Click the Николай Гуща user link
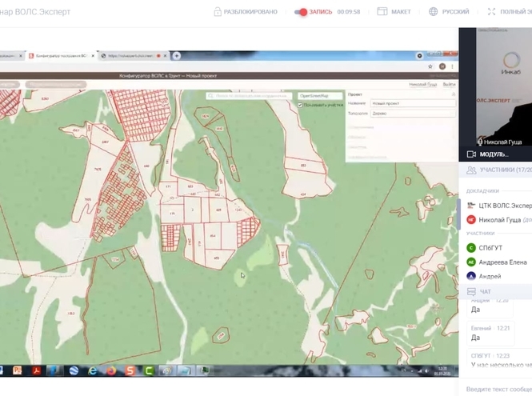This screenshot has width=532, height=396. click(422, 84)
